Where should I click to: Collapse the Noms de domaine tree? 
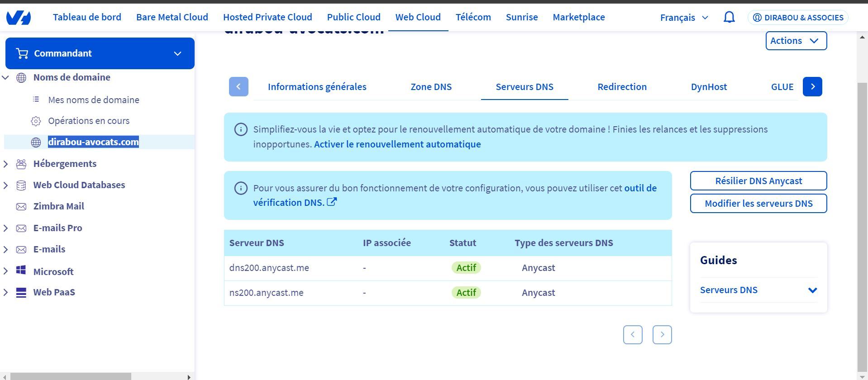tap(5, 77)
